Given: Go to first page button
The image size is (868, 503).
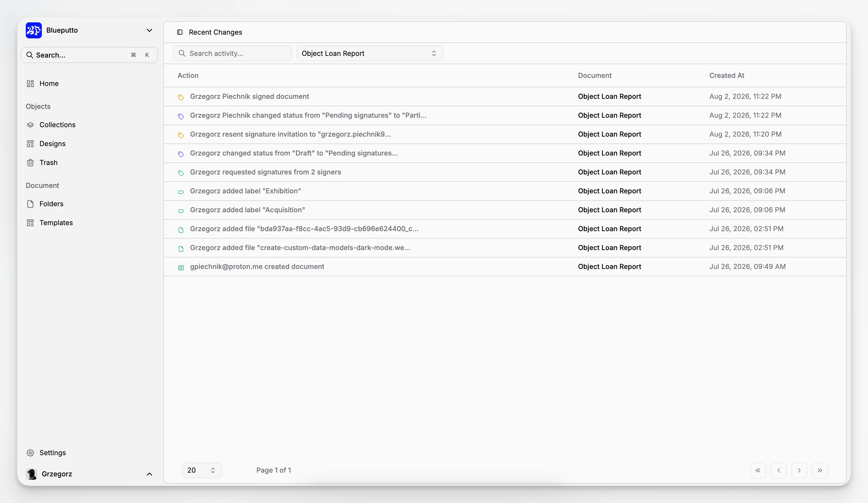Looking at the screenshot, I should 758,470.
